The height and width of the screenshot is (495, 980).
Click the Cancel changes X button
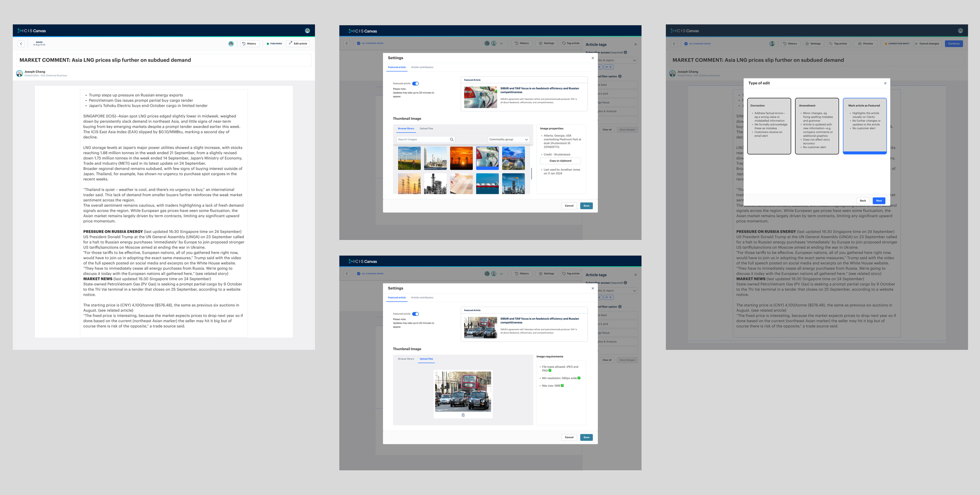pos(927,44)
